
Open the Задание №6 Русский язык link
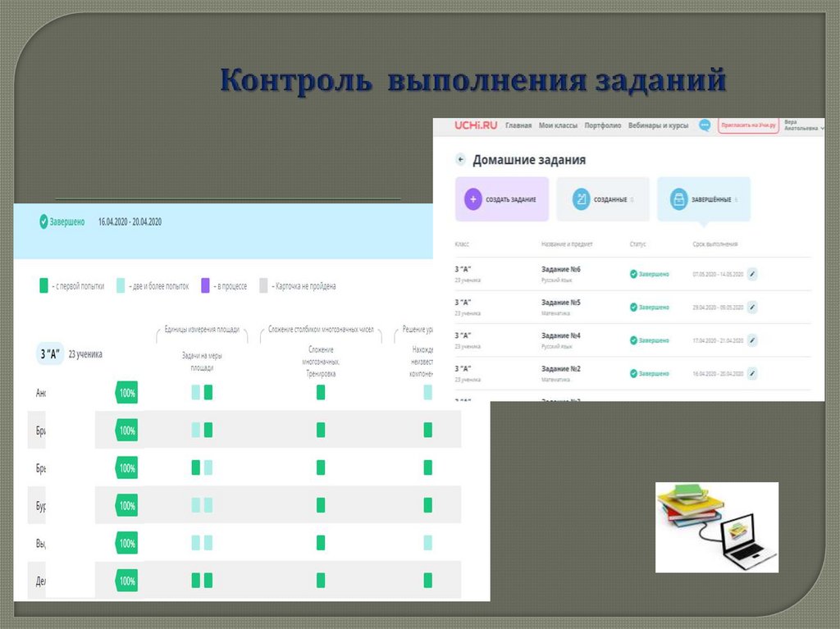[561, 270]
